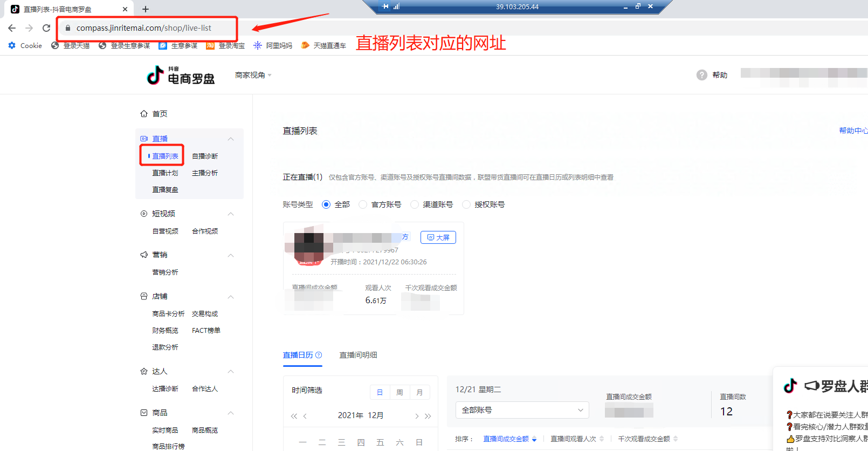Click the 直播日历 help info icon
Screen dimensions: 868x451
pyautogui.click(x=319, y=355)
